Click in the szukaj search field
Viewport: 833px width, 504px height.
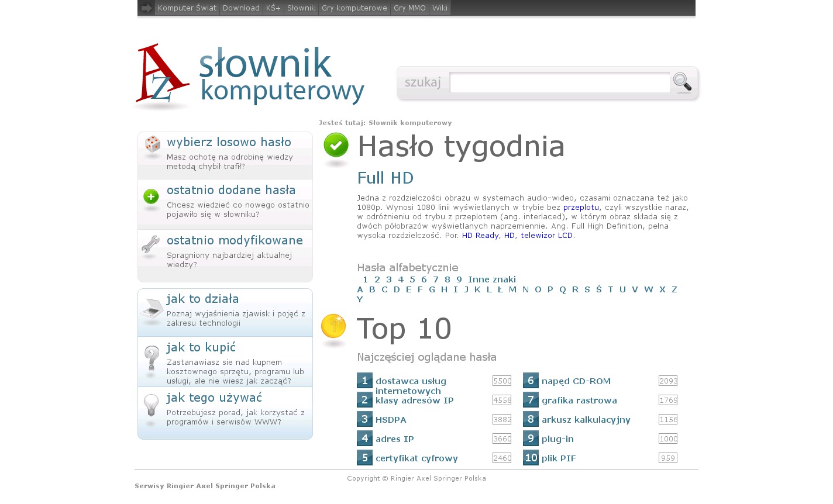(x=559, y=83)
